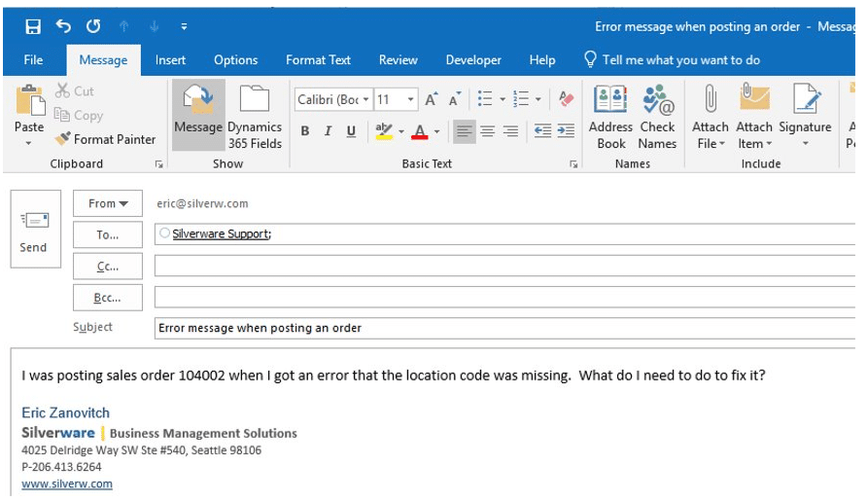Switch to the Insert ribbon tab
Viewport: 868px width, 502px height.
(x=170, y=60)
